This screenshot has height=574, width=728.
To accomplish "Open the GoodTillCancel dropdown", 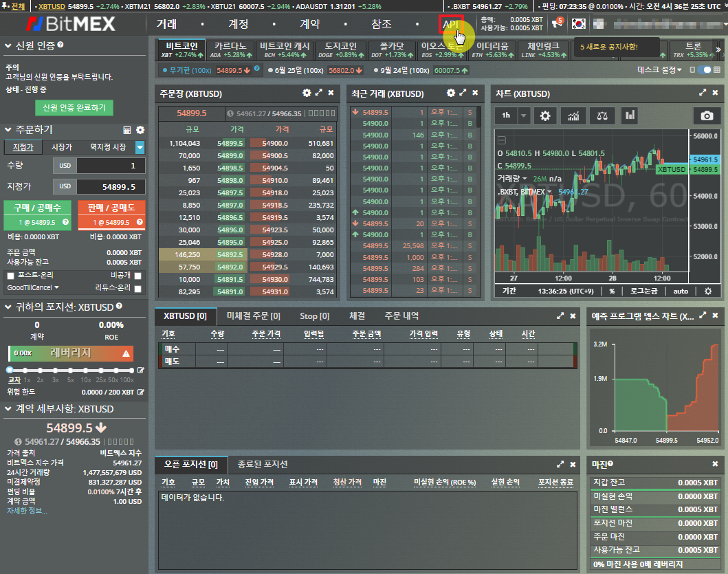I will point(33,287).
